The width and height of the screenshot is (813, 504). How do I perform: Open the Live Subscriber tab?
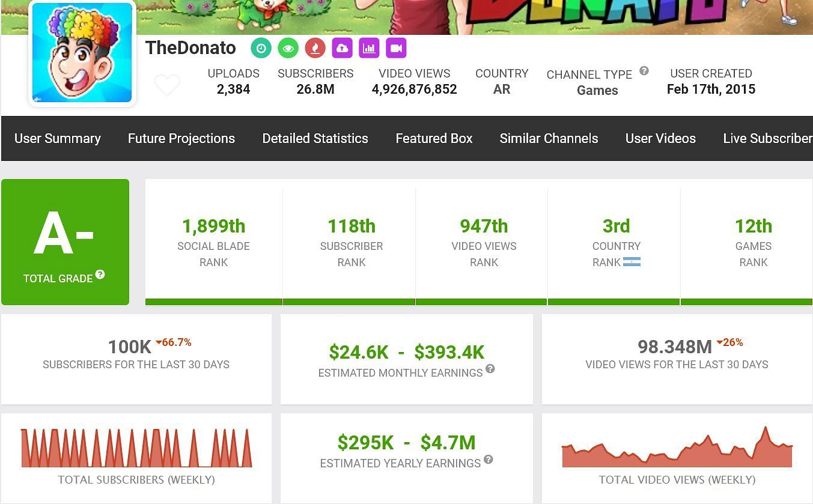(767, 138)
